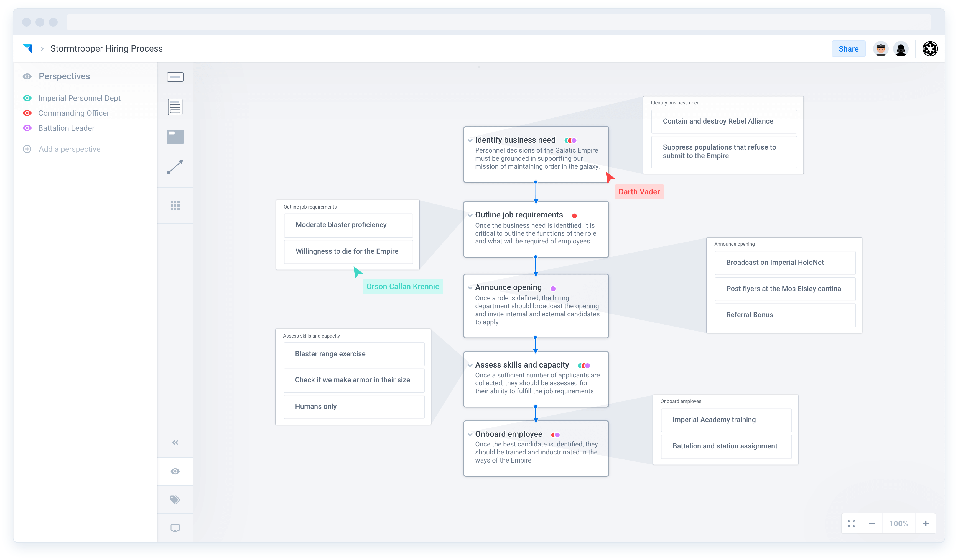Toggle Battalion Leader perspective visibility

[x=27, y=128]
